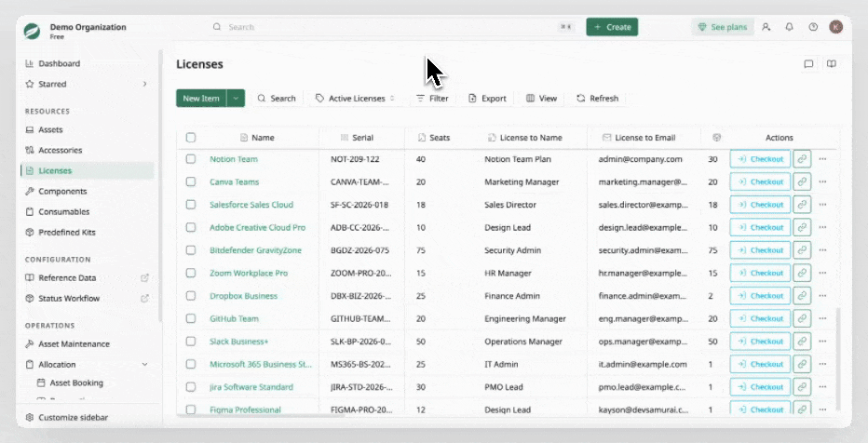
Task: Open more actions for Zoom Workplace Pro
Action: pyautogui.click(x=822, y=274)
